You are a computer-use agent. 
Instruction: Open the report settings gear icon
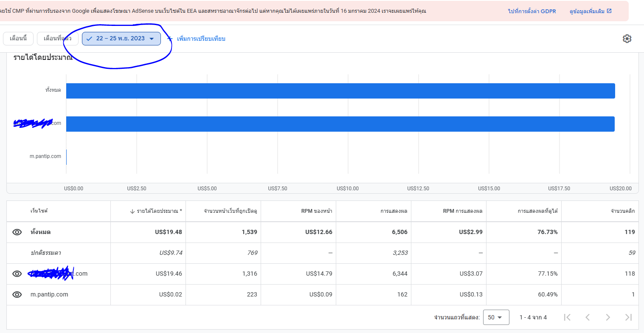tap(627, 39)
